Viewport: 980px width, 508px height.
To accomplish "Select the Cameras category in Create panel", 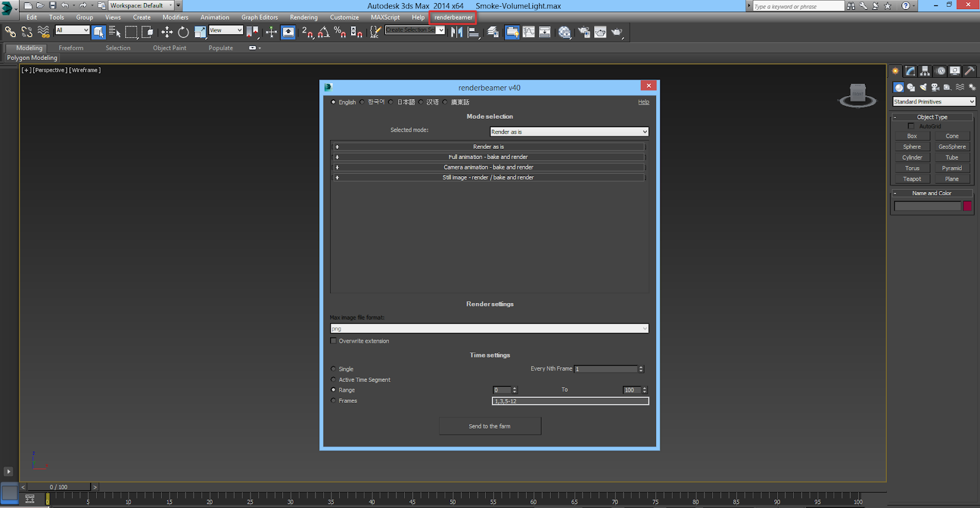I will [x=935, y=88].
